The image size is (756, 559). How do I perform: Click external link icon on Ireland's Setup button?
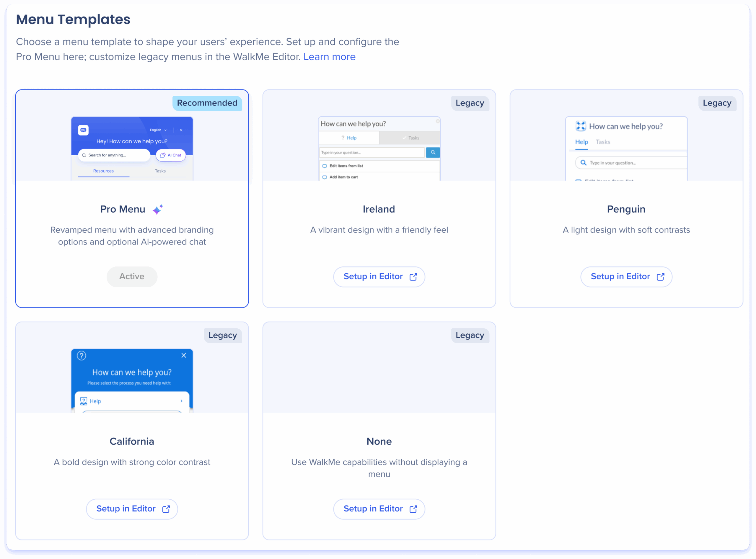coord(413,277)
